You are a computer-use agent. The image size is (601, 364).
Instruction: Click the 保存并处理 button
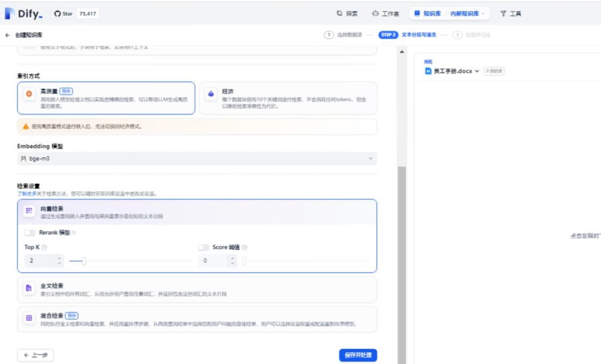tap(357, 355)
